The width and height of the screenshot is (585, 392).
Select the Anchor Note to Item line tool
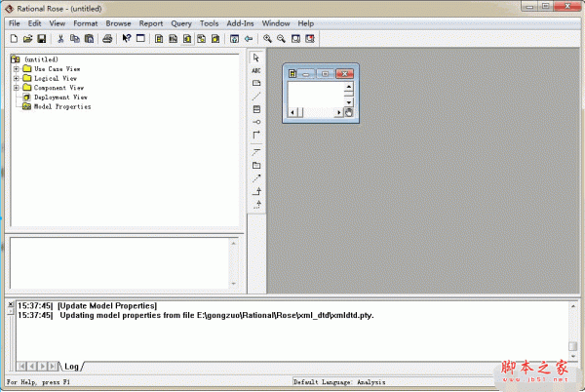255,97
